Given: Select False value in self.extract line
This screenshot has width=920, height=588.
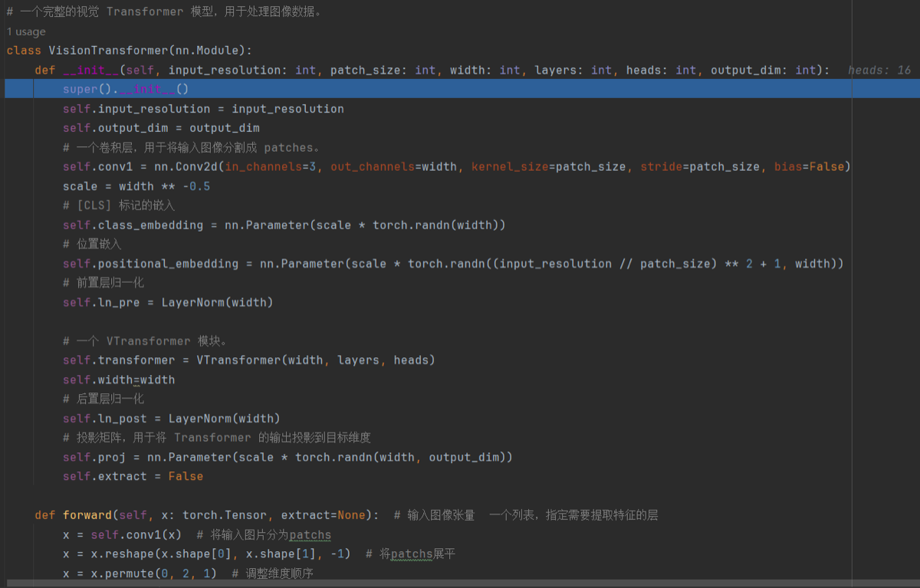Looking at the screenshot, I should click(x=186, y=476).
